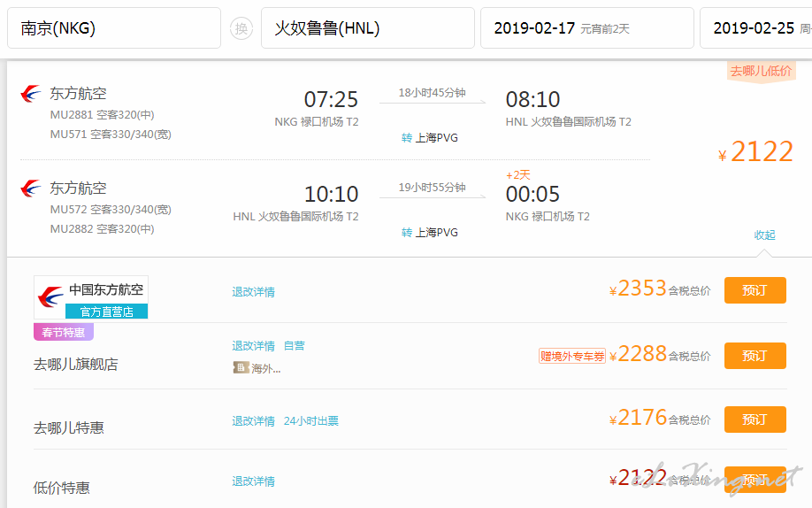
Task: Click the return arrival time 00:05
Action: click(532, 195)
